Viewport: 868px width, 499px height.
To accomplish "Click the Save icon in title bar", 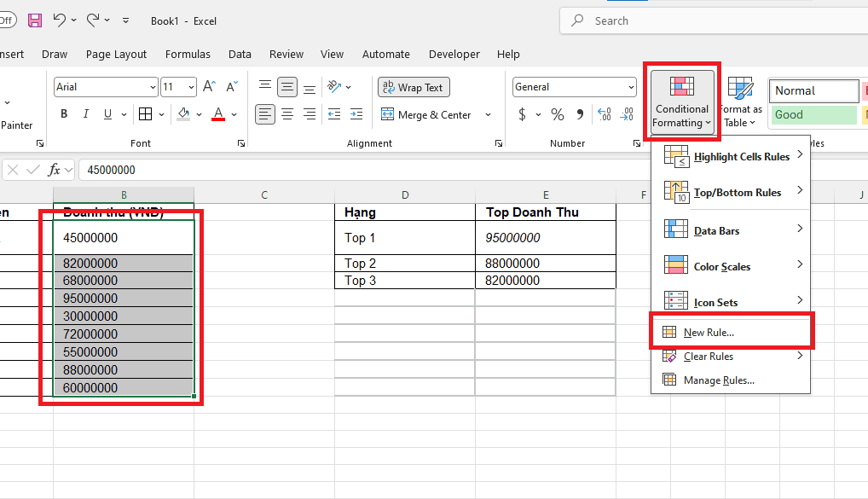I will coord(35,21).
